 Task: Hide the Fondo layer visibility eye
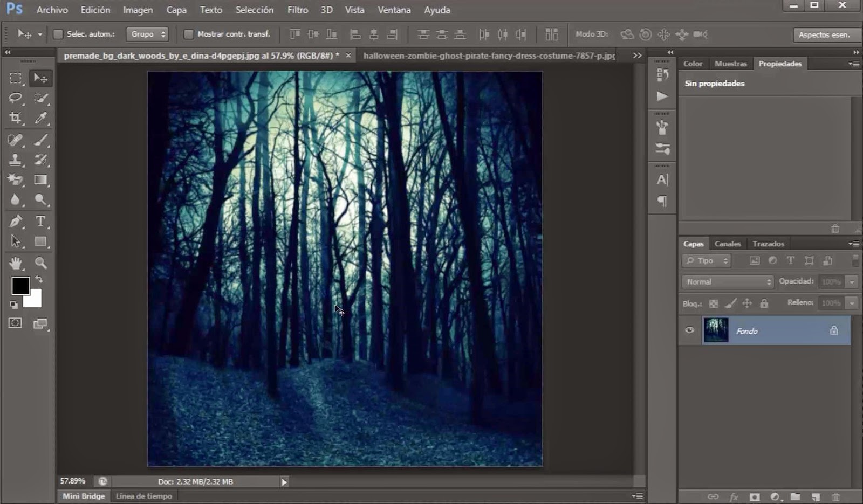[x=689, y=330]
